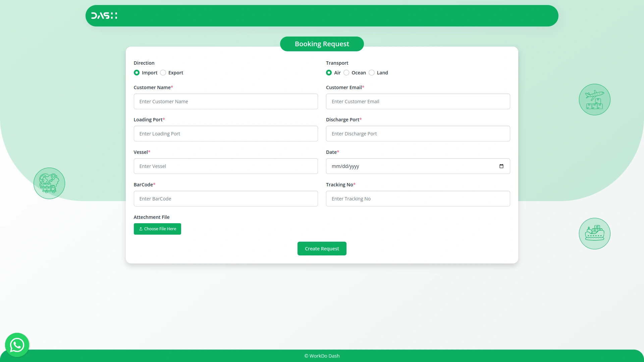The image size is (644, 362).
Task: Click the calendar icon in the Date field
Action: tap(501, 166)
